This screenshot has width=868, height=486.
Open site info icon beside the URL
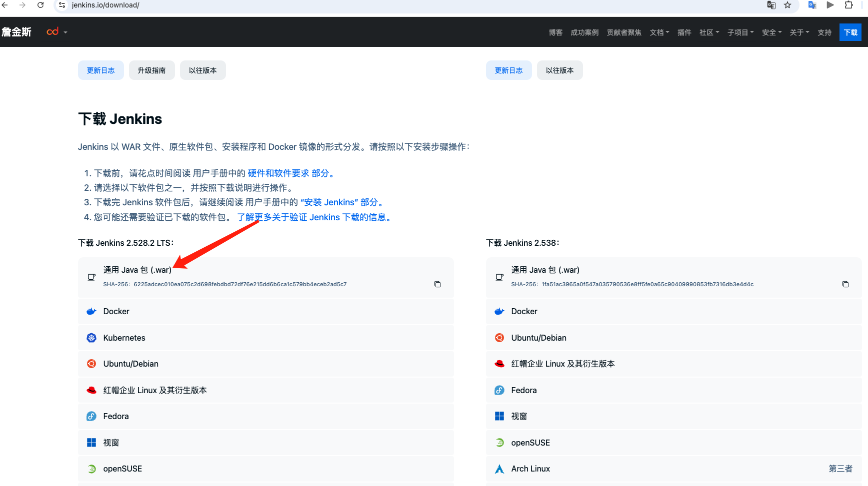[62, 5]
